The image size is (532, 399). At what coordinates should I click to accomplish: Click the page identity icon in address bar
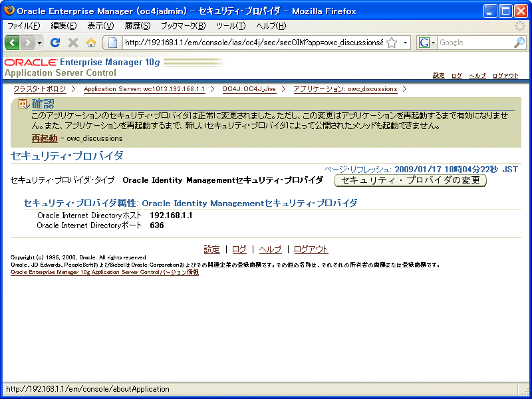pos(112,43)
